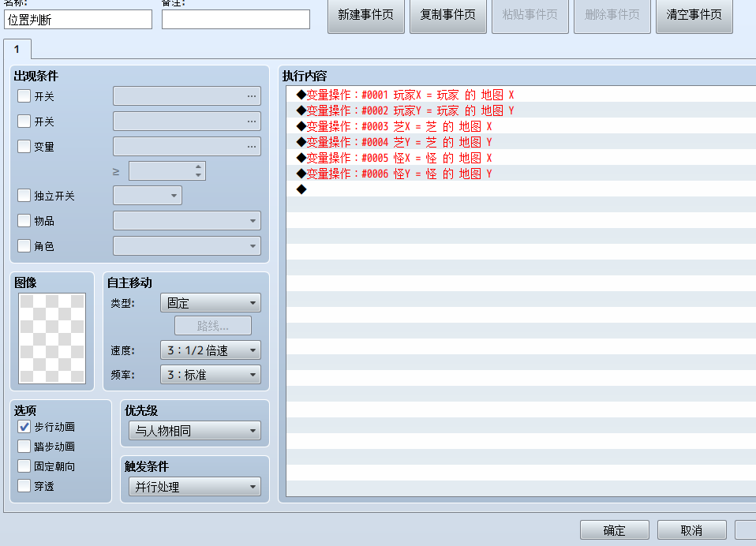Select command line '#0002 玩家Y = 玩家 的 地图 Y'
The image size is (756, 546).
coord(521,110)
